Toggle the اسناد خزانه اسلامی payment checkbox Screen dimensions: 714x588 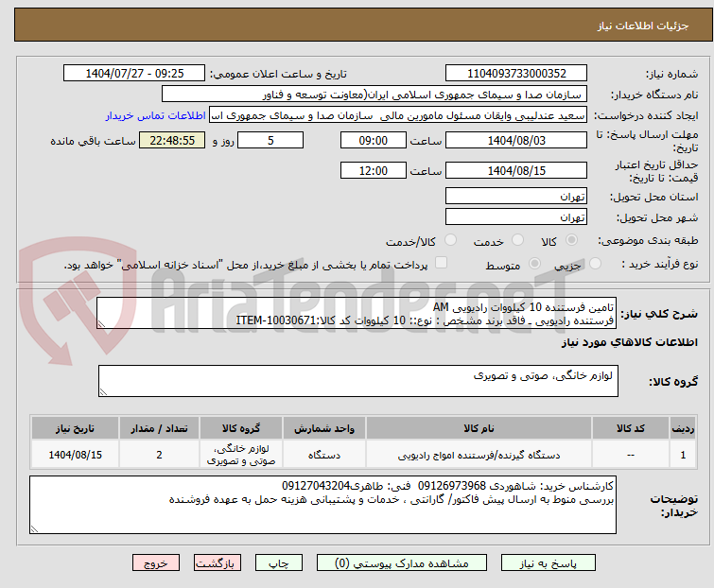(x=441, y=263)
